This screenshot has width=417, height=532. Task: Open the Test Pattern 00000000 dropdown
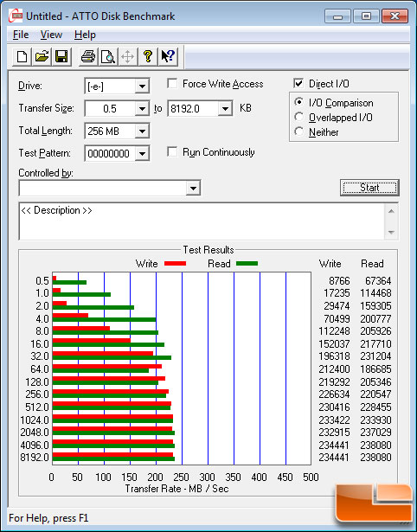pyautogui.click(x=142, y=154)
